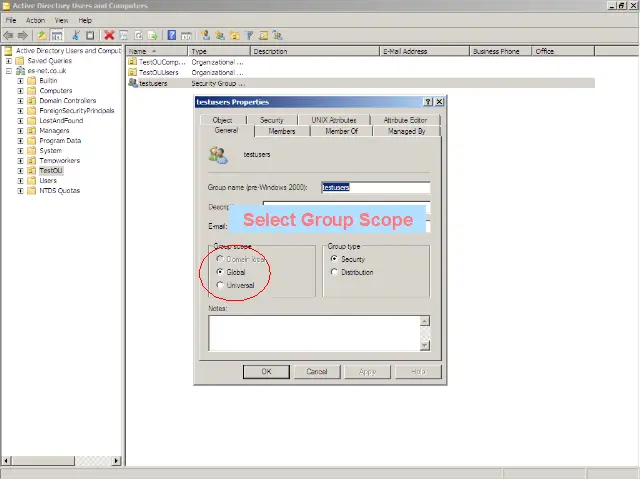
Task: Expand the Managers node
Action: tap(20, 131)
